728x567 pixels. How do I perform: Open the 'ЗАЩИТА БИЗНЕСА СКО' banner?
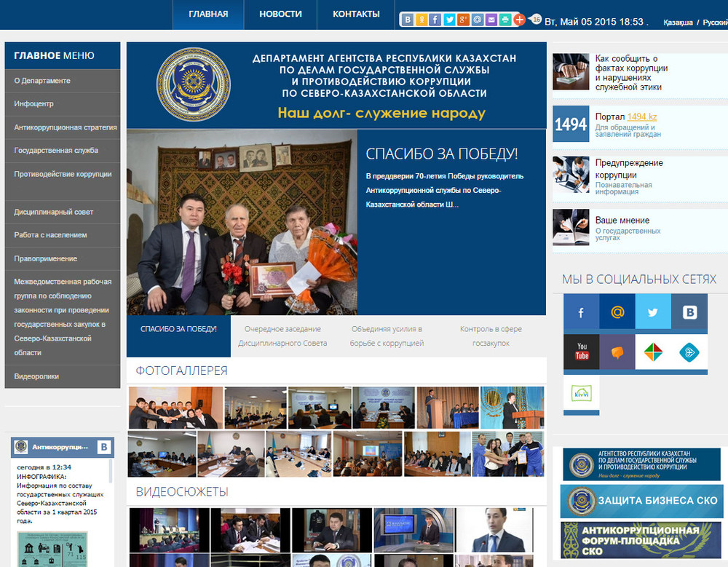pyautogui.click(x=641, y=501)
